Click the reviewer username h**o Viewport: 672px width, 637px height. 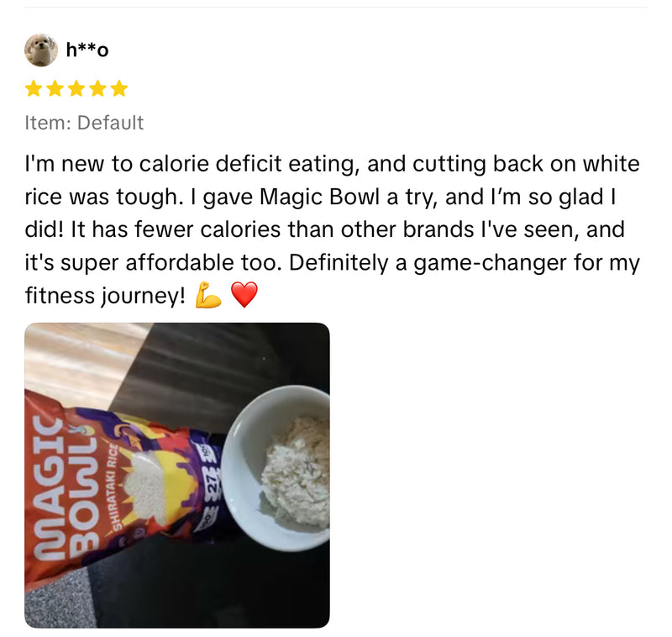click(87, 50)
